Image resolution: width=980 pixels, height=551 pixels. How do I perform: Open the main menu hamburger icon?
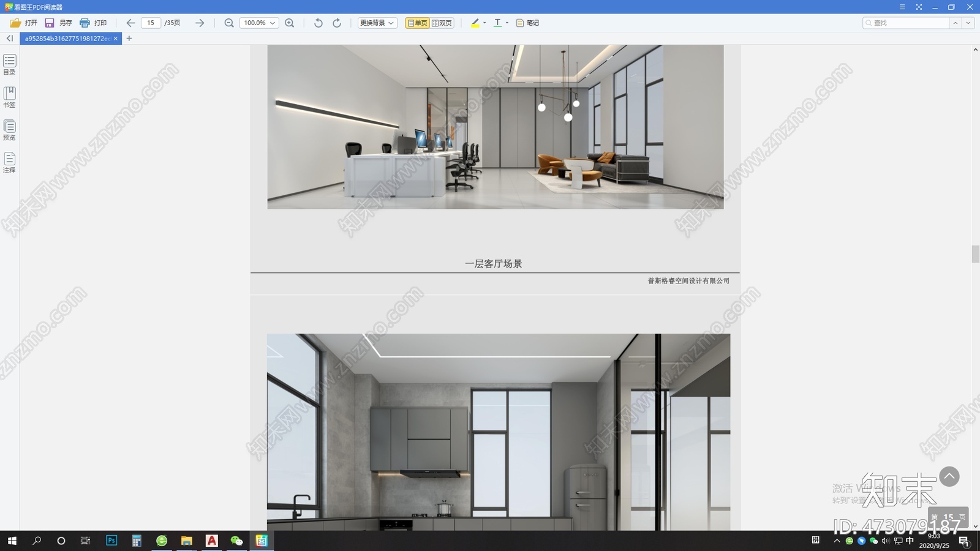(x=902, y=7)
